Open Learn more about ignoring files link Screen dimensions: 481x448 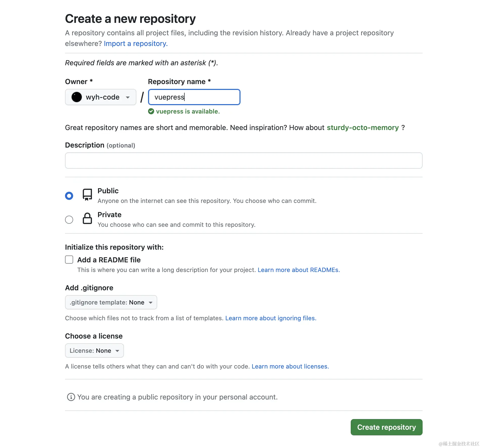271,318
